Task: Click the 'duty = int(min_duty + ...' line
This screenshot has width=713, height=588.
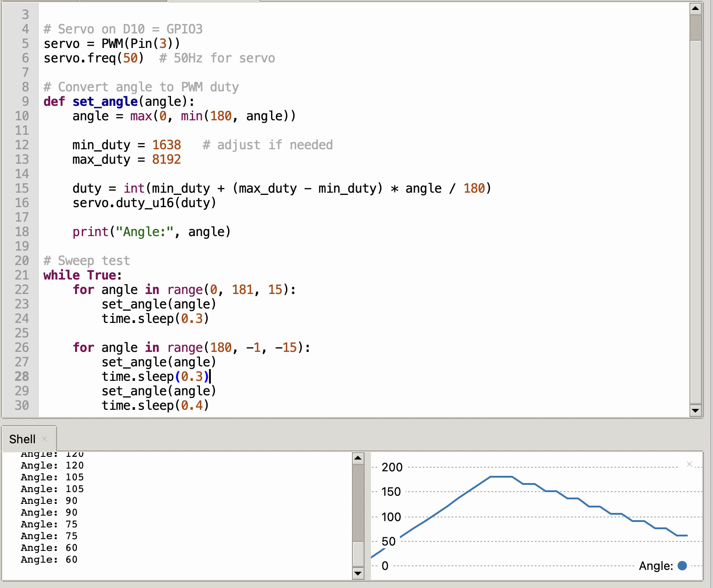Action: (x=282, y=189)
